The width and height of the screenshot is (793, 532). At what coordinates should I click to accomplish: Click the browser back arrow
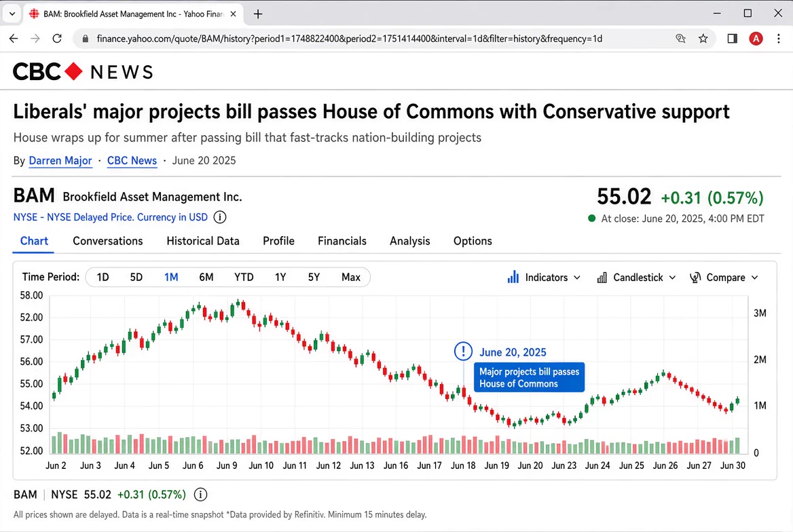coord(14,39)
